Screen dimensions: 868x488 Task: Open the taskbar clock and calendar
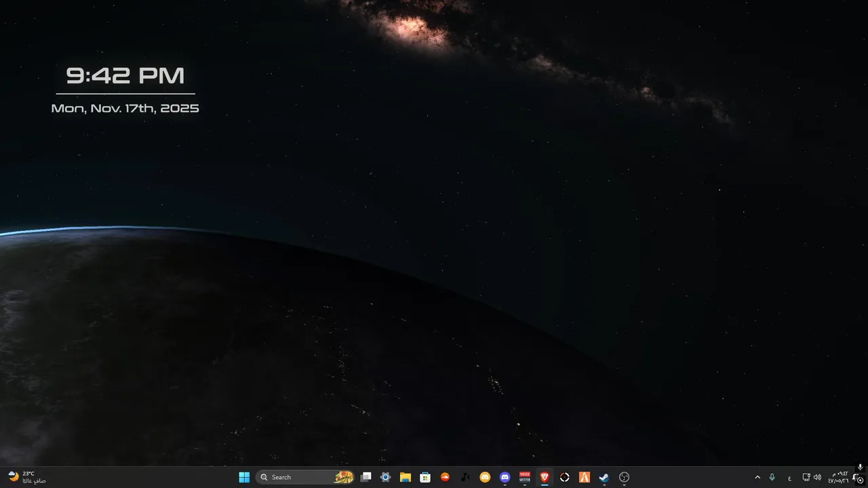838,477
